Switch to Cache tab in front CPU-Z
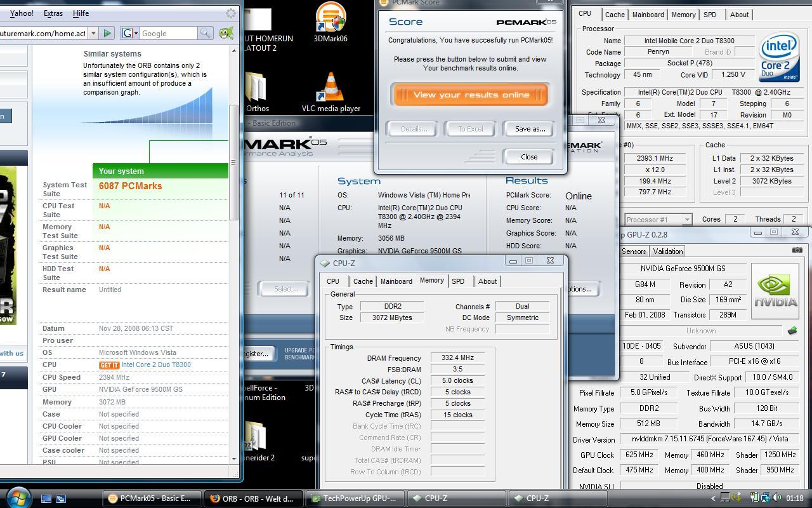The image size is (812, 508). tap(363, 281)
